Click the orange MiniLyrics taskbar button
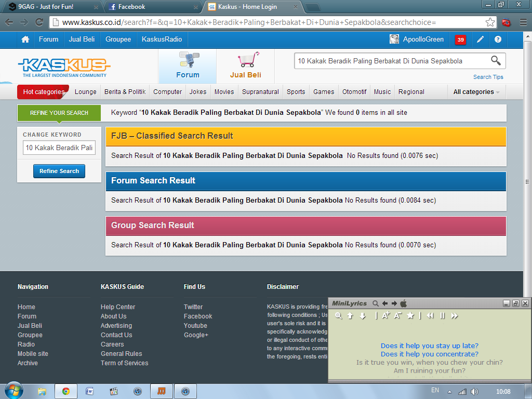The image size is (532, 399). tap(162, 392)
